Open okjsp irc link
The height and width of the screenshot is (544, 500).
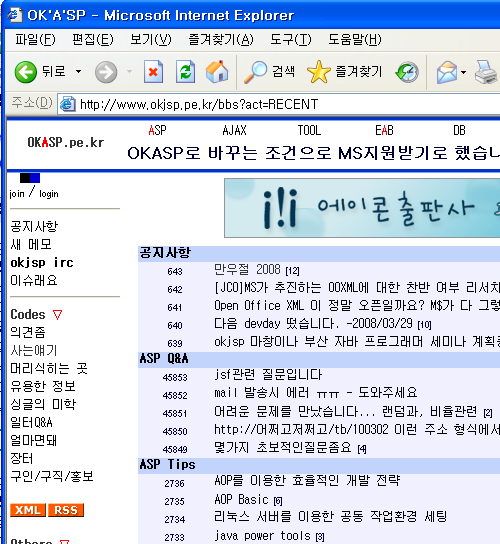pyautogui.click(x=42, y=263)
